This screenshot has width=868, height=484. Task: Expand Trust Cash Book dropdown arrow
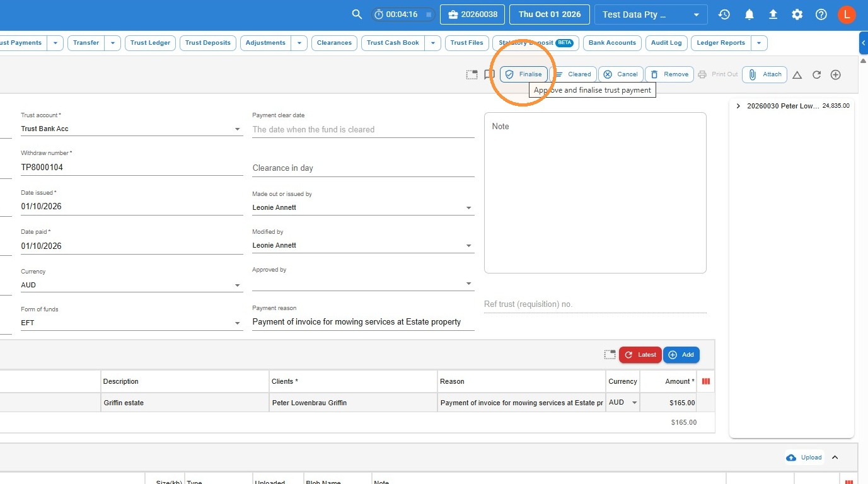click(x=433, y=43)
